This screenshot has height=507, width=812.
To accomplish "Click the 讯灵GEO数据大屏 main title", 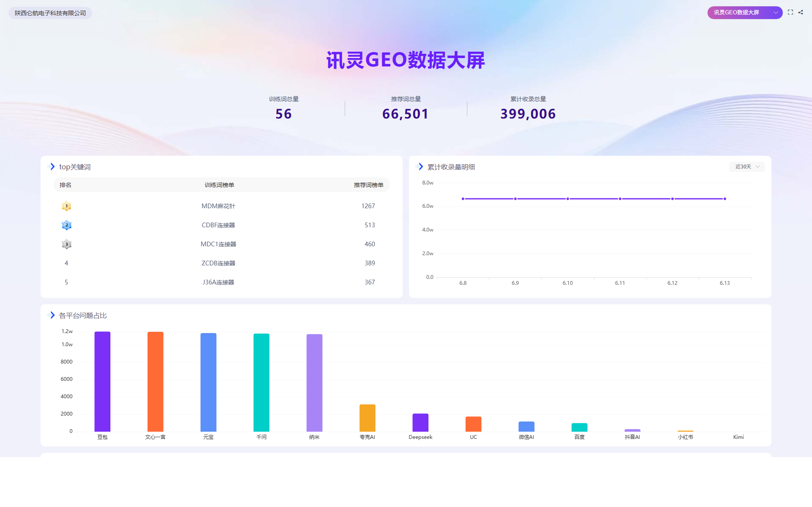I will (406, 60).
